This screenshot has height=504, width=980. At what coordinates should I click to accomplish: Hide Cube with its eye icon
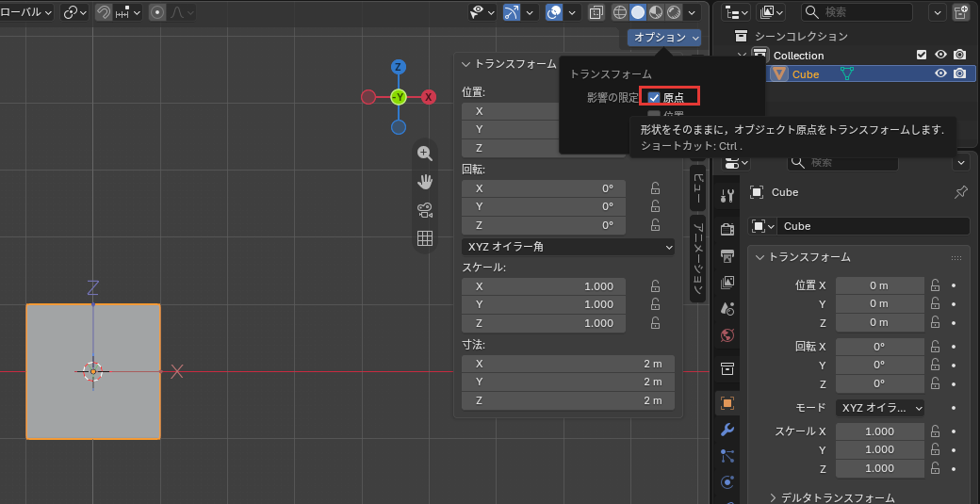pos(940,73)
